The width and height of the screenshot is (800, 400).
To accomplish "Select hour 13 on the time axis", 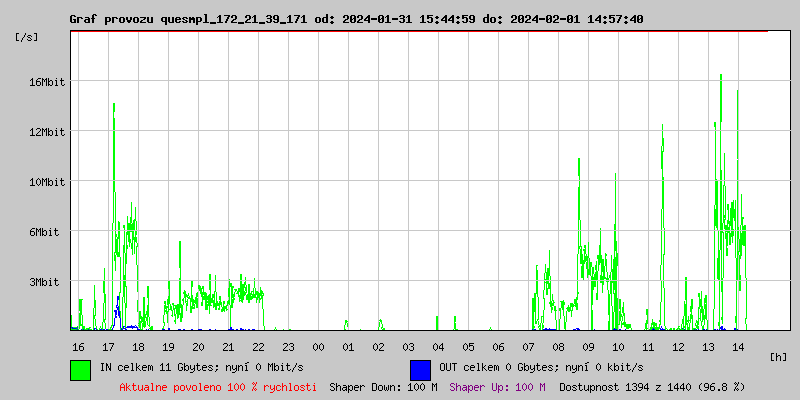I will tap(708, 346).
